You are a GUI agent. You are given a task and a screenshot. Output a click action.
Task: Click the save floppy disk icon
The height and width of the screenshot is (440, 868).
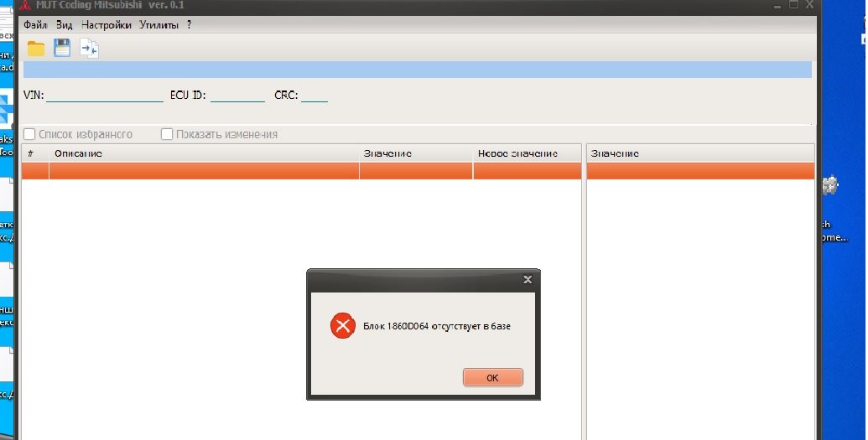point(62,48)
